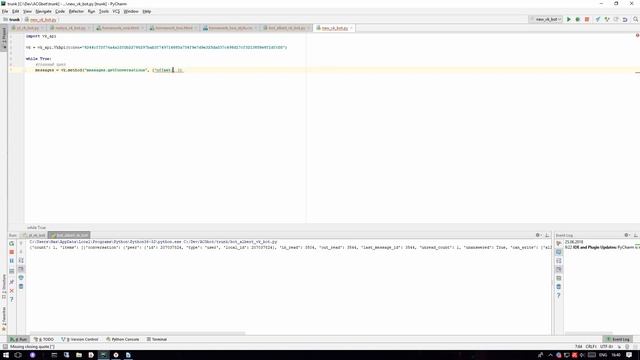The height and width of the screenshot is (360, 640).
Task: Open File Explorer from the taskbar
Action: (x=79, y=355)
